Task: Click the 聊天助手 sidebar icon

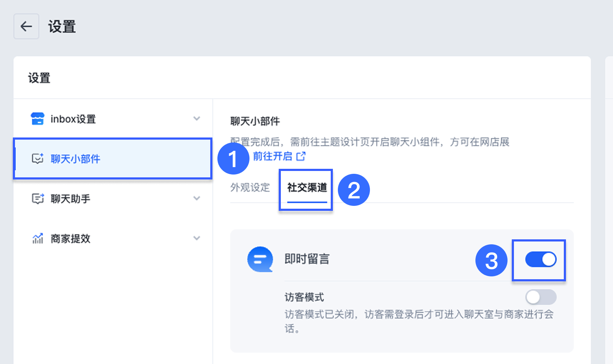Action: click(x=37, y=198)
